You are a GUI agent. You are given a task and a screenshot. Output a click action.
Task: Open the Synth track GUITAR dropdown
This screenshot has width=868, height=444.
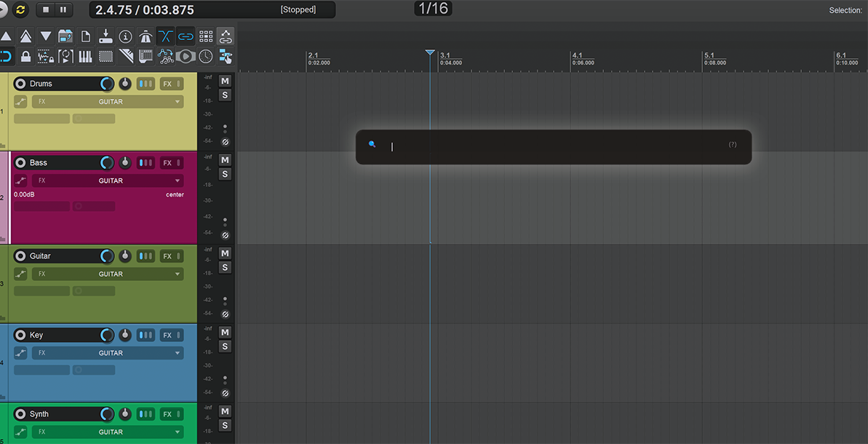coord(108,432)
